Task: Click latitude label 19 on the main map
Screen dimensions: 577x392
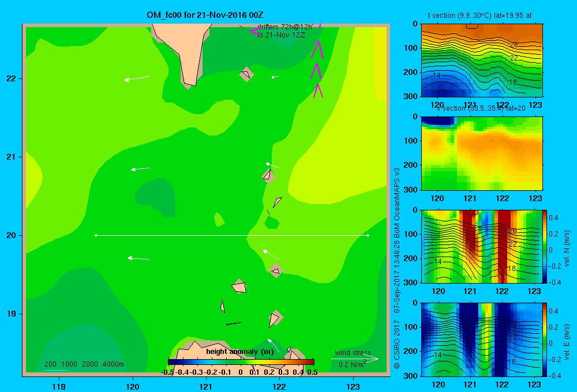Action: point(11,314)
